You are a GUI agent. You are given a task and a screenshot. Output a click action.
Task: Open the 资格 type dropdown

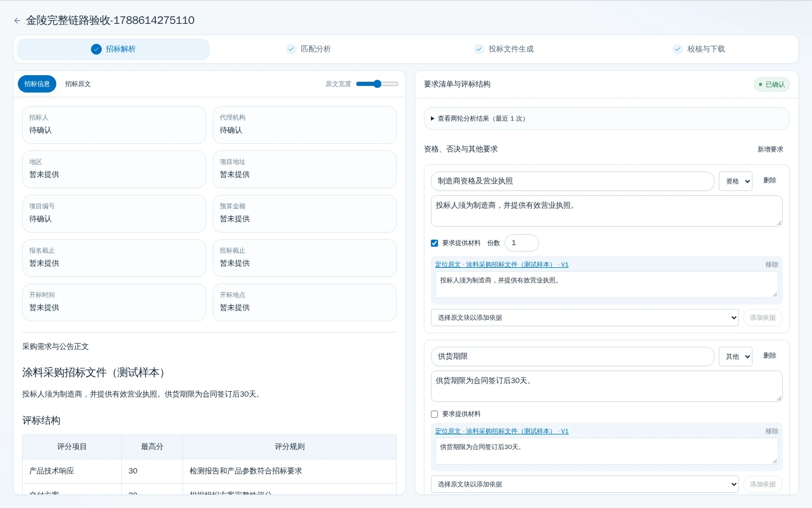tap(735, 181)
